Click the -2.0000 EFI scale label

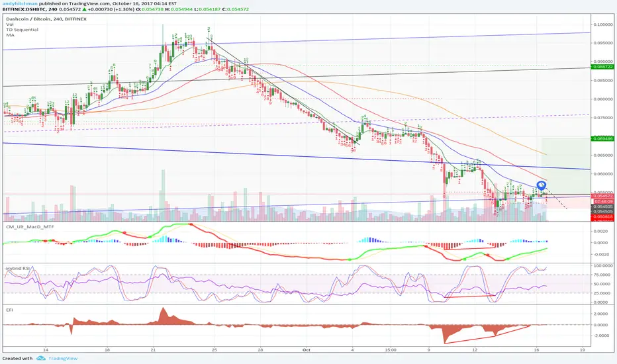602,336
